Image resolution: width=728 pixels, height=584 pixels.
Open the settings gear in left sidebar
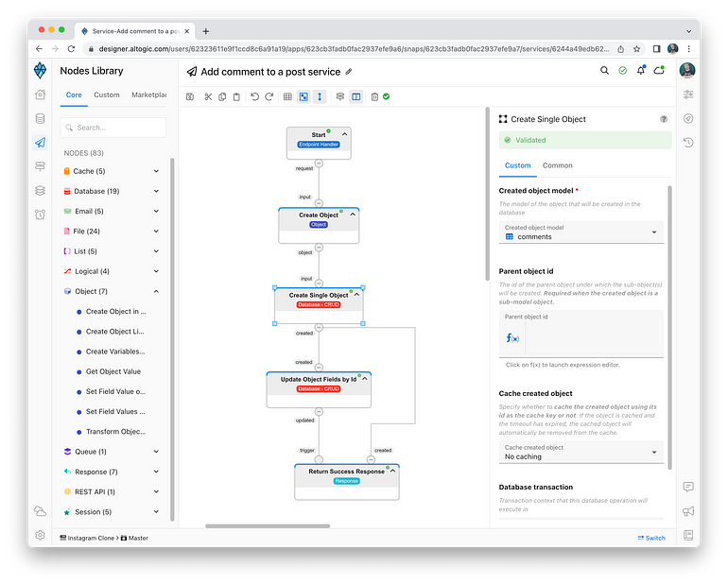[x=41, y=535]
